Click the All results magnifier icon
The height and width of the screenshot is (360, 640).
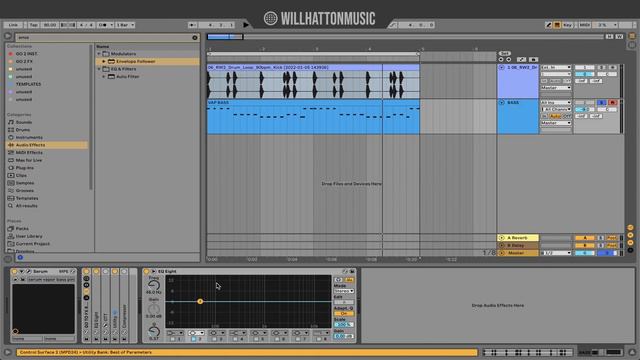[11, 206]
